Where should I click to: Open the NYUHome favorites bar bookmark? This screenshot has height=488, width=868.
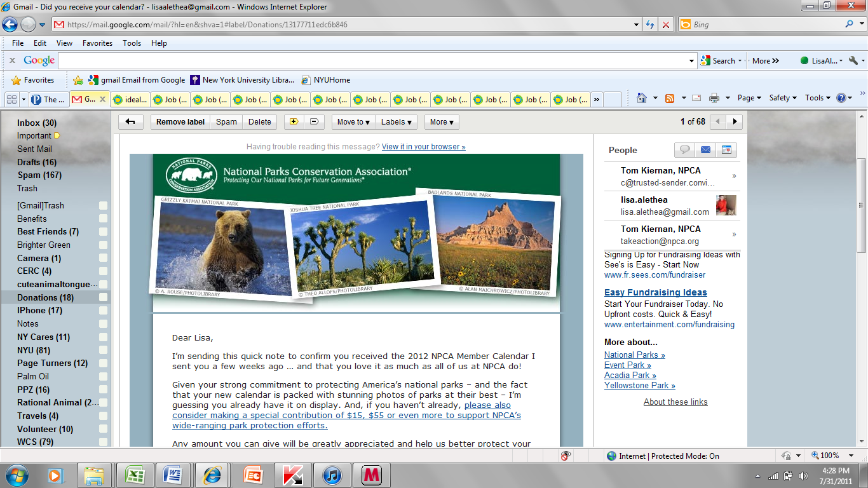pos(326,80)
